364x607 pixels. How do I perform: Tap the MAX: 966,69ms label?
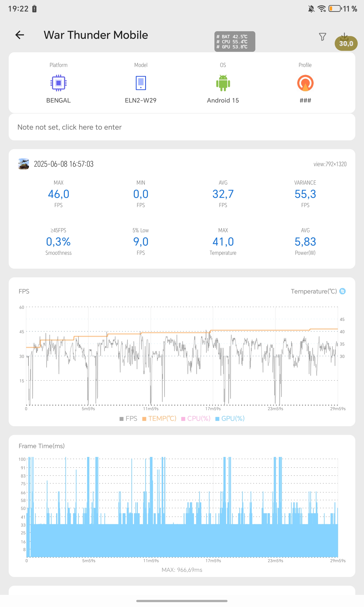(x=182, y=570)
